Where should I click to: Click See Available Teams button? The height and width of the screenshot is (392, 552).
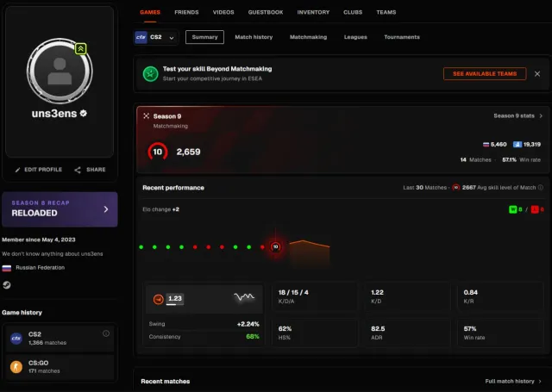(x=485, y=74)
